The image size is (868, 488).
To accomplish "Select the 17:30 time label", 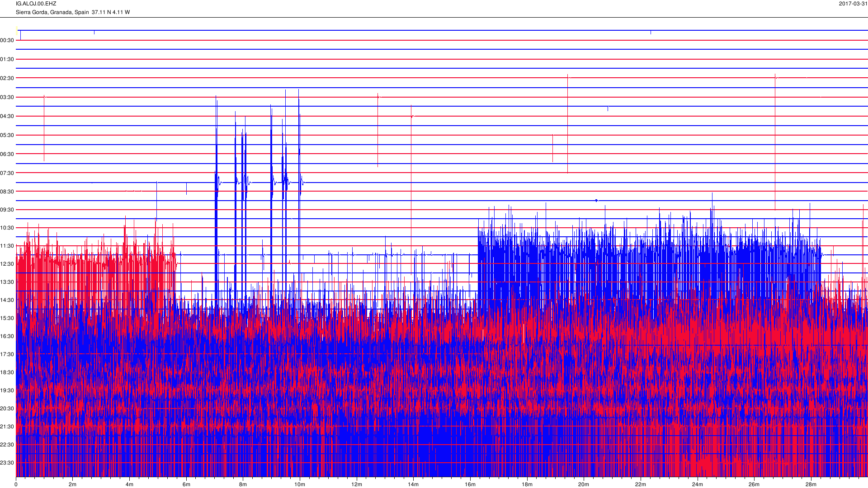I will [7, 354].
